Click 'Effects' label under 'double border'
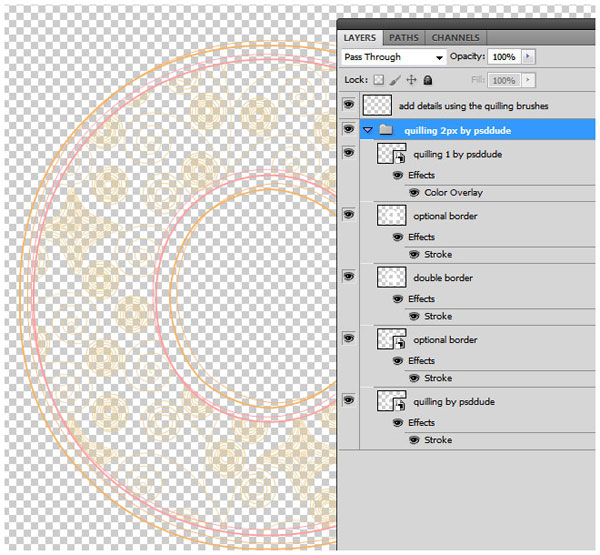Screen dimensions: 600x555 tap(421, 299)
